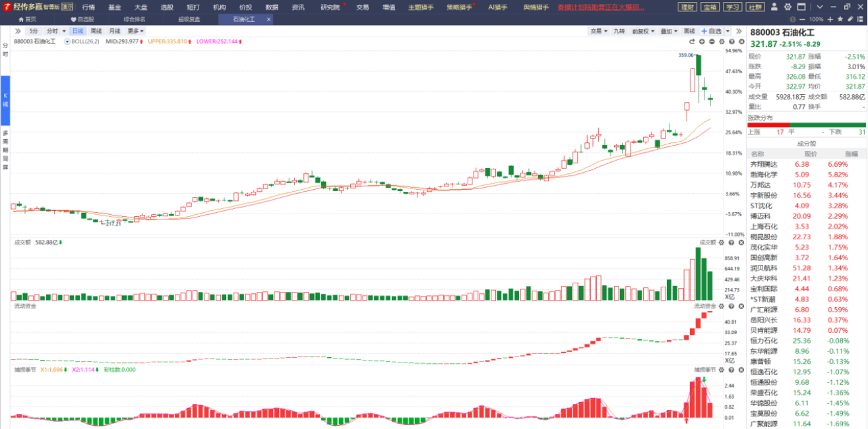This screenshot has height=429, width=868.
Task: Select 齐翔腾达 in the constituent stock list
Action: pyautogui.click(x=764, y=164)
